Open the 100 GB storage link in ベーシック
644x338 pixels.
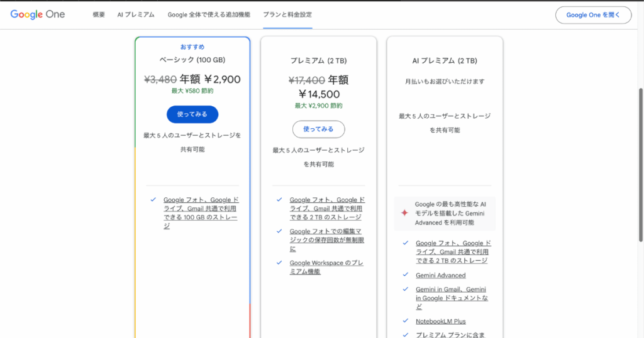pos(201,213)
